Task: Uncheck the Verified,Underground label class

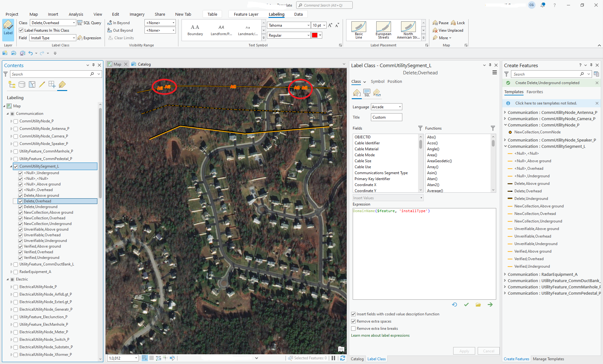Action: click(20, 258)
